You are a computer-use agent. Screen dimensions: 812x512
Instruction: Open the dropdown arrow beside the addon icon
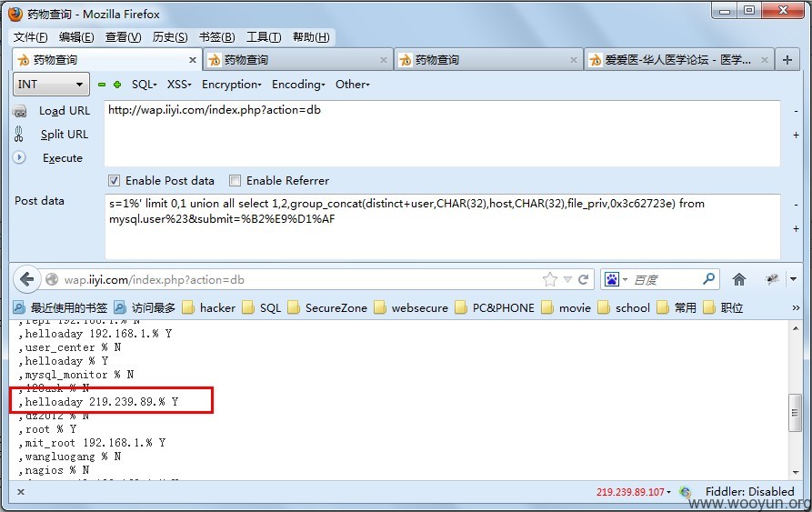pos(793,279)
